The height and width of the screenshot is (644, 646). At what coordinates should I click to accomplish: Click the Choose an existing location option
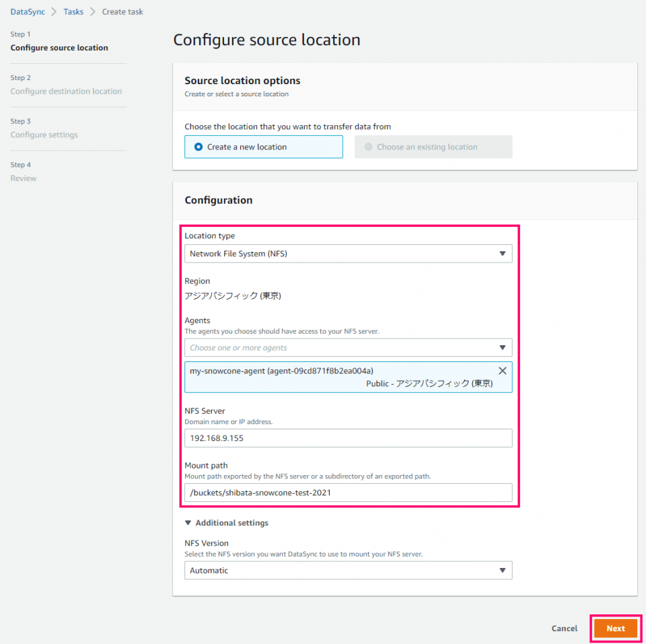click(x=433, y=147)
